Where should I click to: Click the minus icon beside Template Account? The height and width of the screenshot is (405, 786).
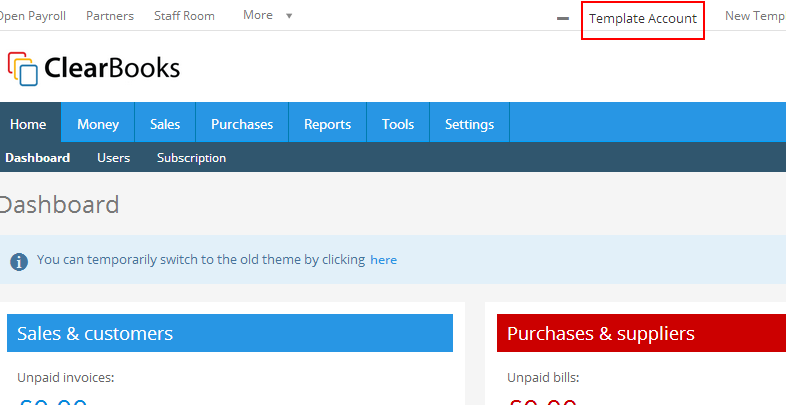tap(563, 18)
